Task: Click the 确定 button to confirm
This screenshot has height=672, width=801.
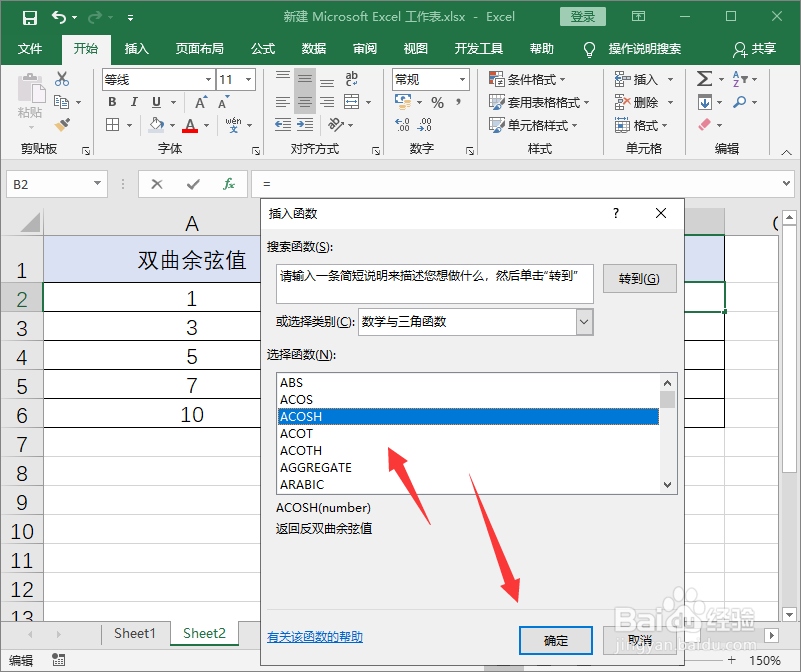Action: coord(556,640)
